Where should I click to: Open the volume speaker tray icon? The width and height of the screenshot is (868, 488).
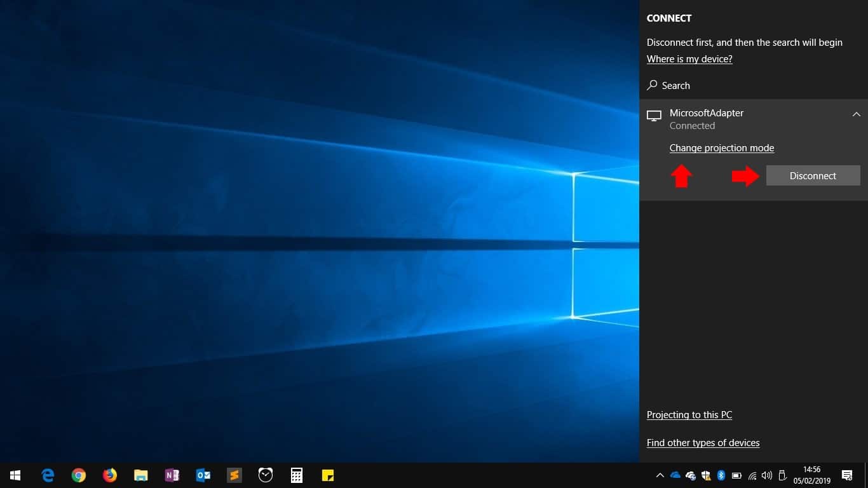tap(767, 475)
